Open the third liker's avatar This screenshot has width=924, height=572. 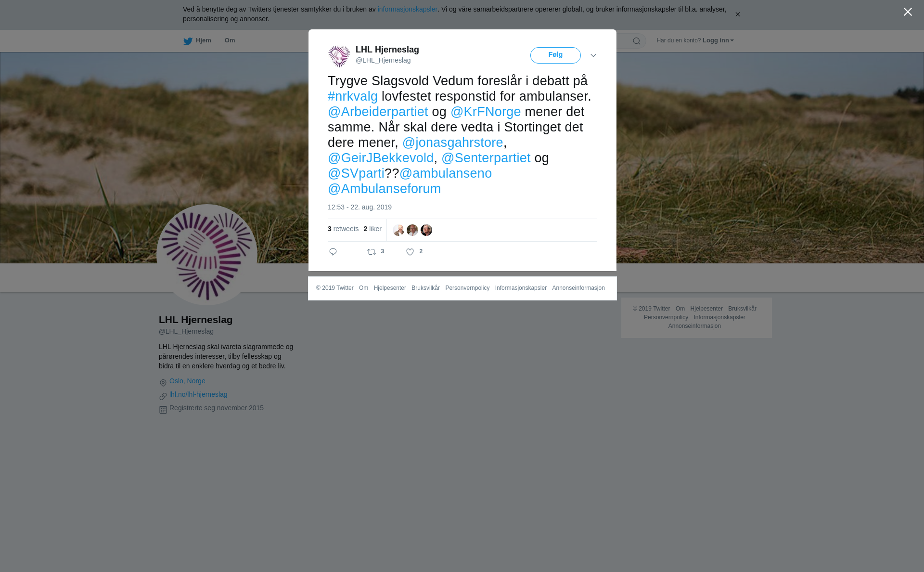(426, 230)
